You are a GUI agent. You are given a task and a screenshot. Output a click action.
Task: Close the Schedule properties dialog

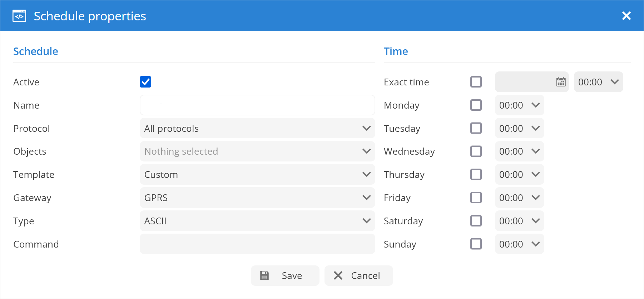tap(626, 16)
